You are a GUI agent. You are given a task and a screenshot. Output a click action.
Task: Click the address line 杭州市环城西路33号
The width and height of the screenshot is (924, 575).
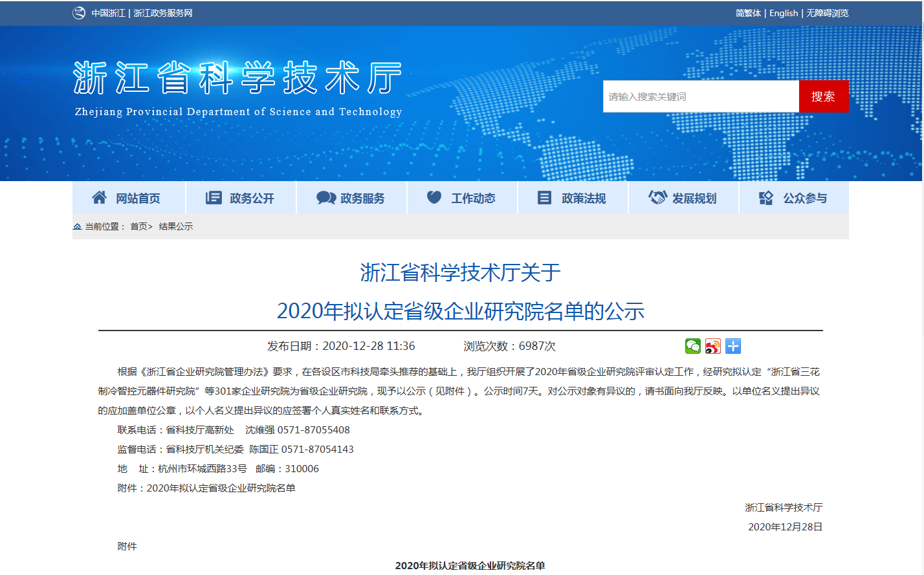(203, 469)
